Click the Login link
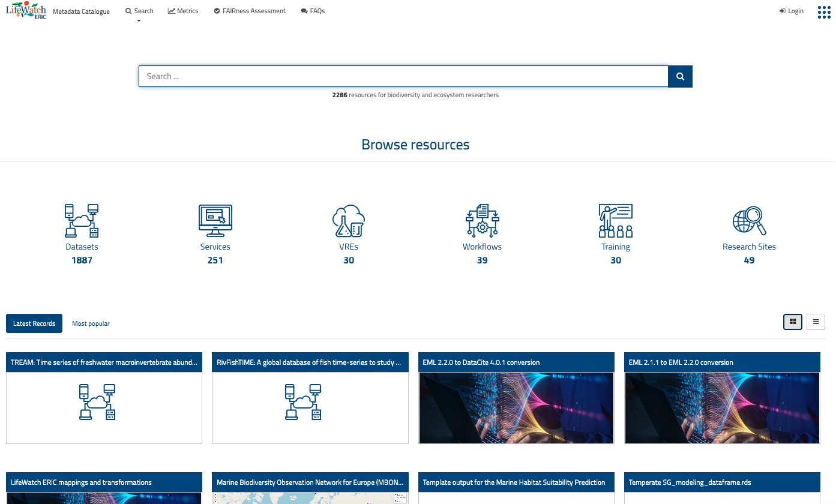836x504 pixels. click(x=791, y=11)
